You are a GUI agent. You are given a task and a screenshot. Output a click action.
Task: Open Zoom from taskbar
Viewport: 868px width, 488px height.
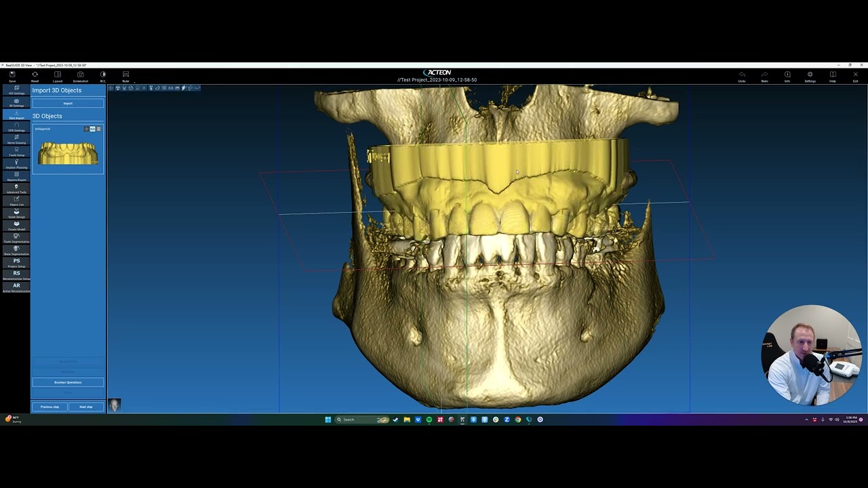click(x=507, y=420)
